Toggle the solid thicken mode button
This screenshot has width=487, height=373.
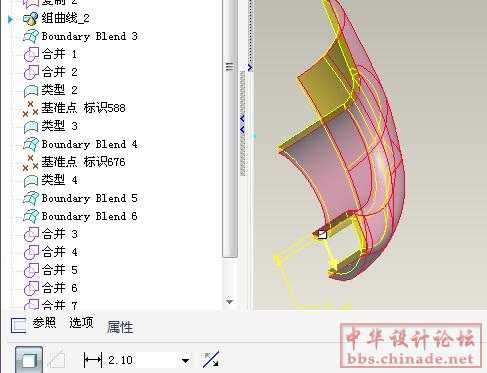(29, 360)
